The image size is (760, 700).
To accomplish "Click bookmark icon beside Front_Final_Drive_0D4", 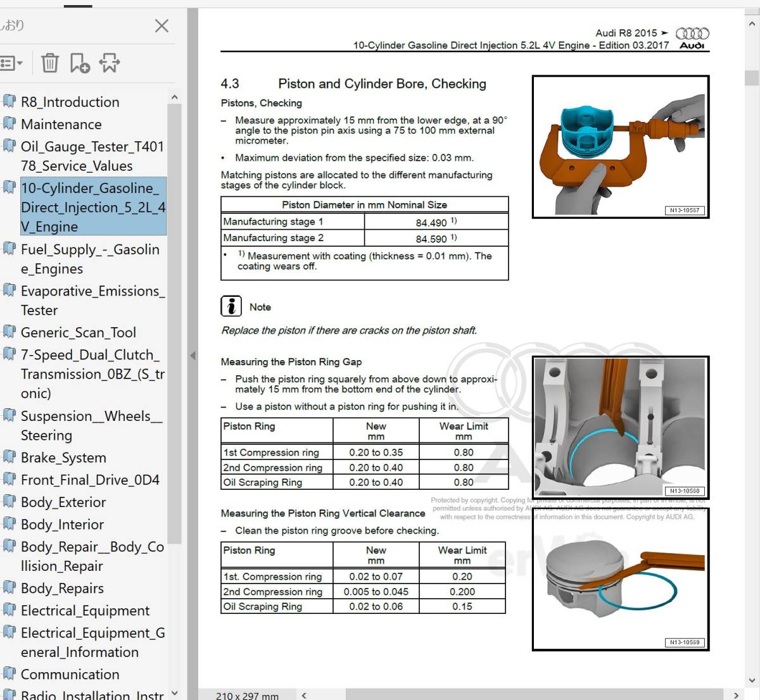I will (9, 479).
